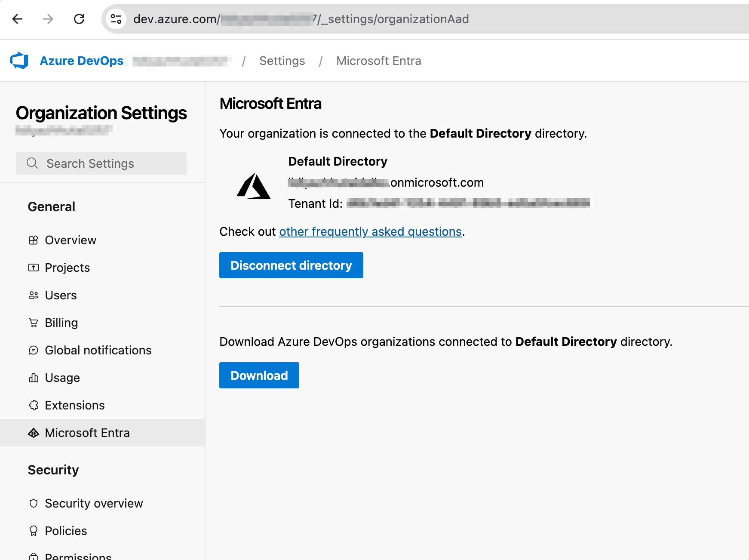Click the Security overview shield icon
The height and width of the screenshot is (560, 749).
[34, 504]
